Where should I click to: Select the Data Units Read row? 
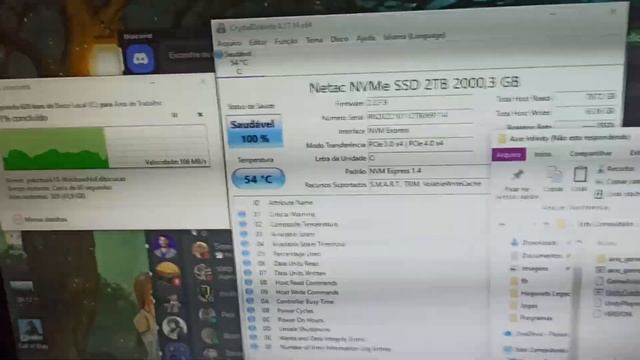pos(363,263)
